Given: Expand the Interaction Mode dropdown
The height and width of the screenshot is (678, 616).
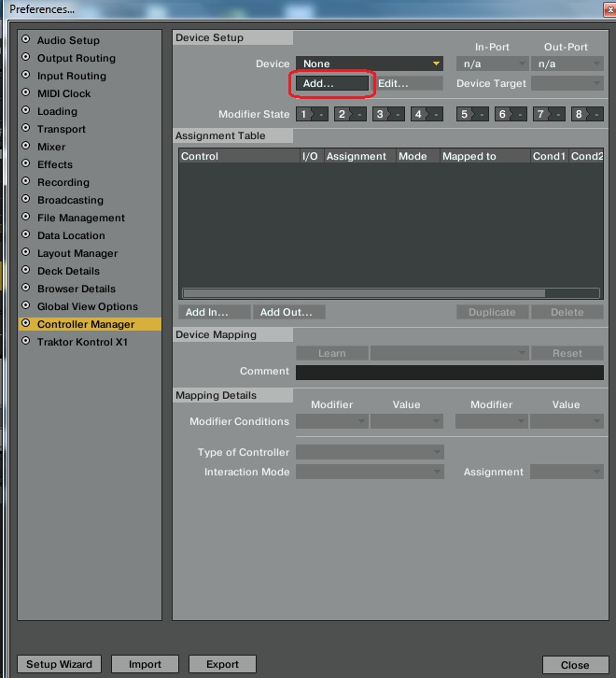Looking at the screenshot, I should pos(370,472).
